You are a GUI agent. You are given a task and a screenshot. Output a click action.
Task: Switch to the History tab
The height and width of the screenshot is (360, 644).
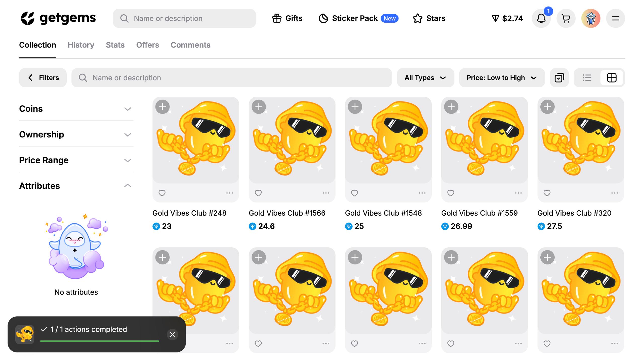[81, 45]
